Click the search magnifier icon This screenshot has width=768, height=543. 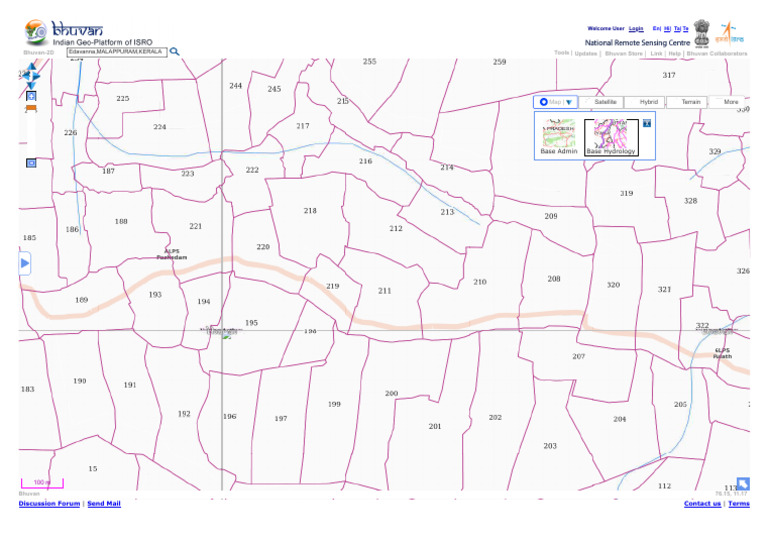coord(174,51)
